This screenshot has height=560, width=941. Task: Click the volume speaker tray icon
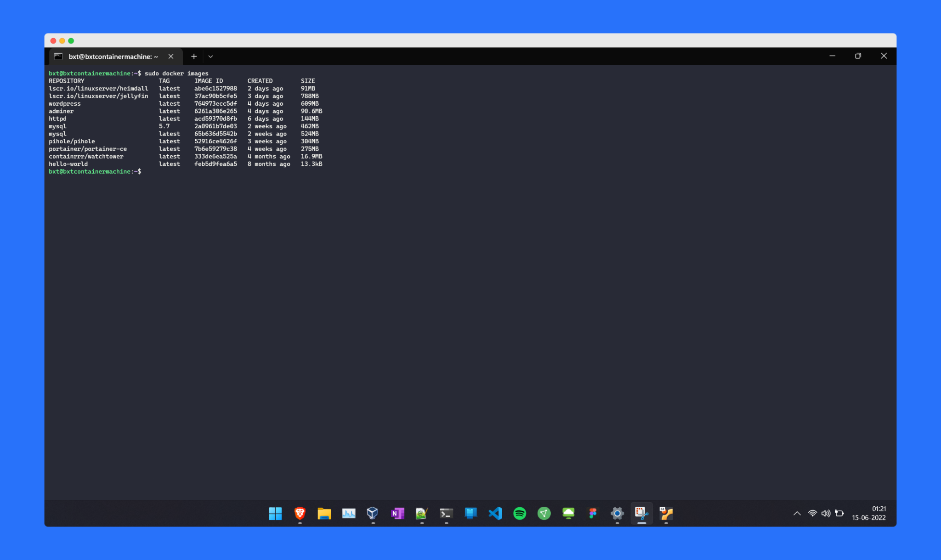pos(826,513)
